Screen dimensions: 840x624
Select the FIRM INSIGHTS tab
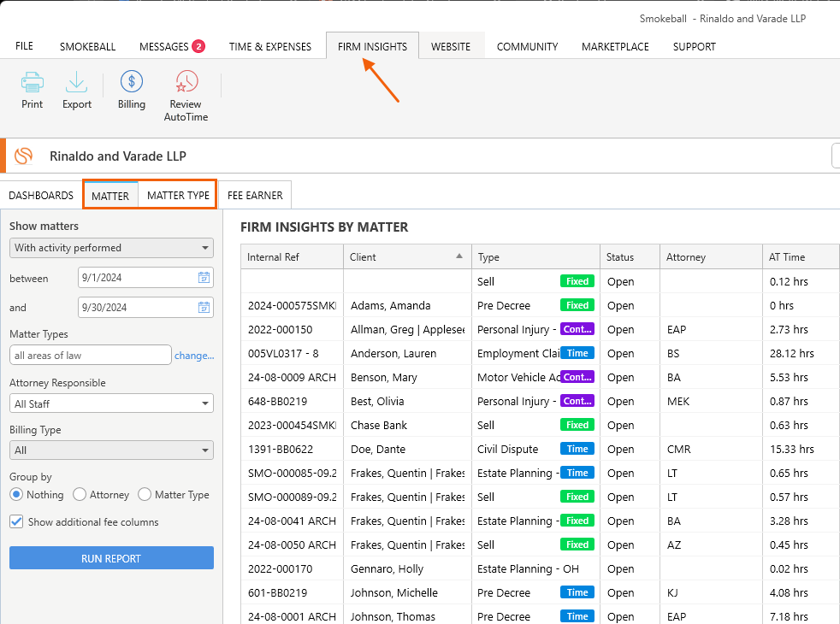tap(372, 46)
